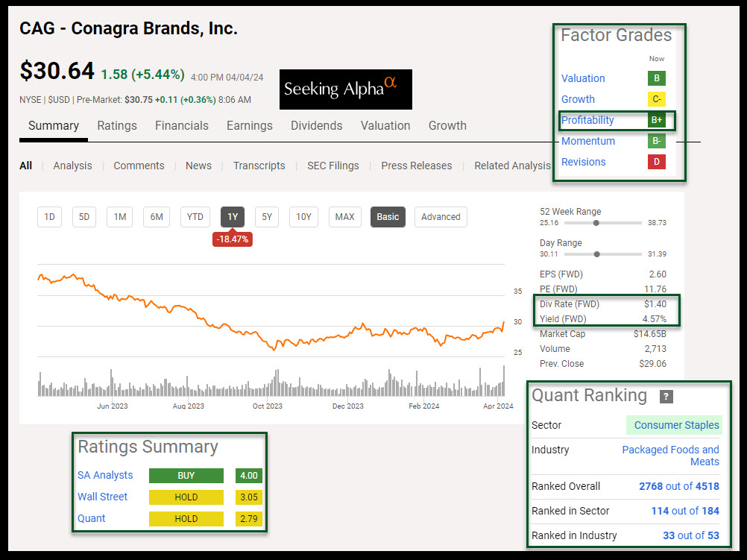Viewport: 747px width, 560px height.
Task: Select the 5Y chart time range
Action: [x=266, y=217]
